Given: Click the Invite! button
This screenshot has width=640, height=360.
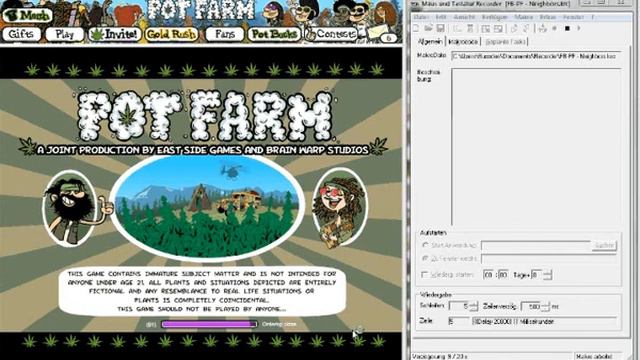Looking at the screenshot, I should [115, 34].
